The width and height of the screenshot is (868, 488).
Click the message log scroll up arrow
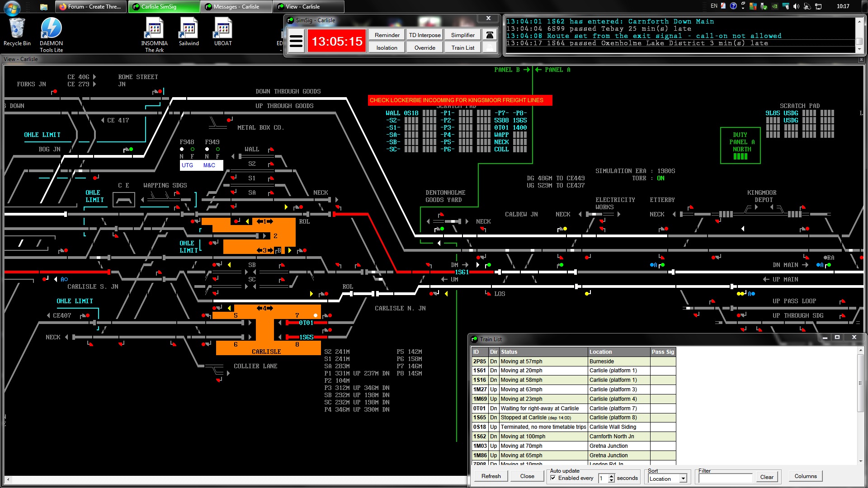(x=859, y=21)
